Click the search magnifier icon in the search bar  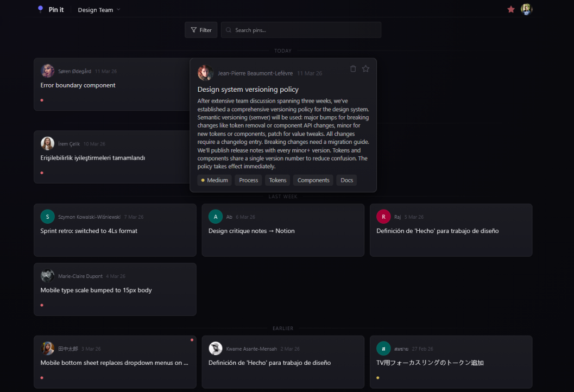click(x=229, y=30)
